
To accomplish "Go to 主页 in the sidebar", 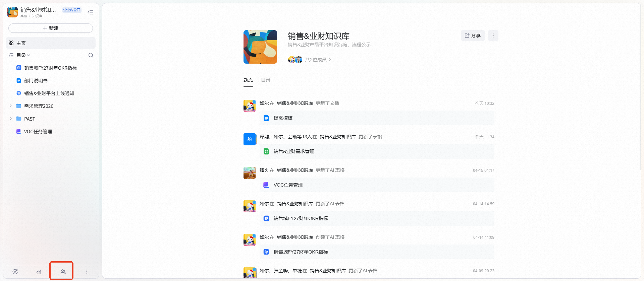I will [x=51, y=43].
